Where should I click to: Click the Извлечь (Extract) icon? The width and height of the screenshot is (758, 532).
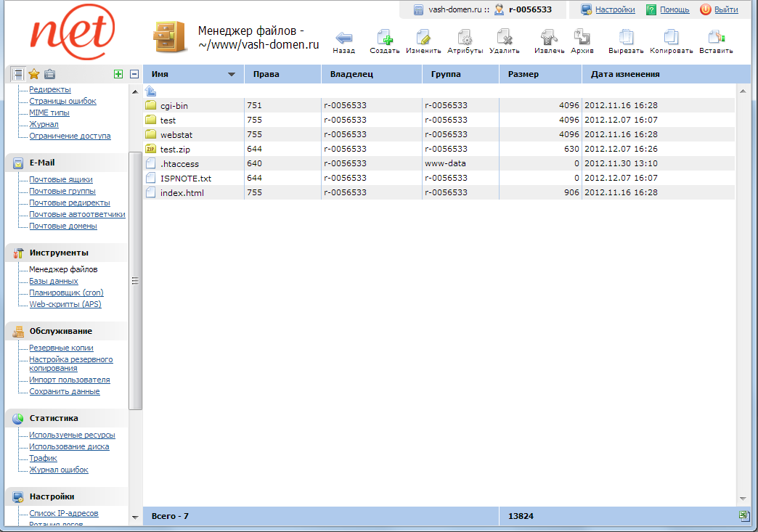pos(549,38)
